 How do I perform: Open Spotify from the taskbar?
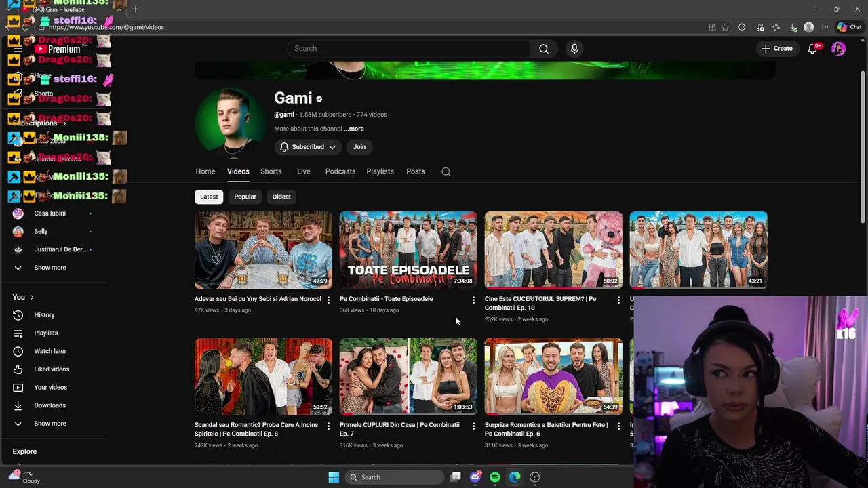pyautogui.click(x=495, y=477)
